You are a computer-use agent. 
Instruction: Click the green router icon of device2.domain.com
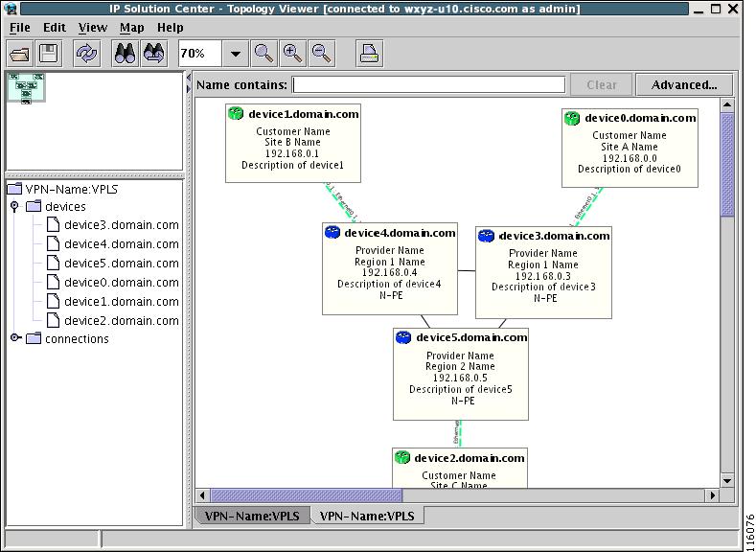[402, 457]
